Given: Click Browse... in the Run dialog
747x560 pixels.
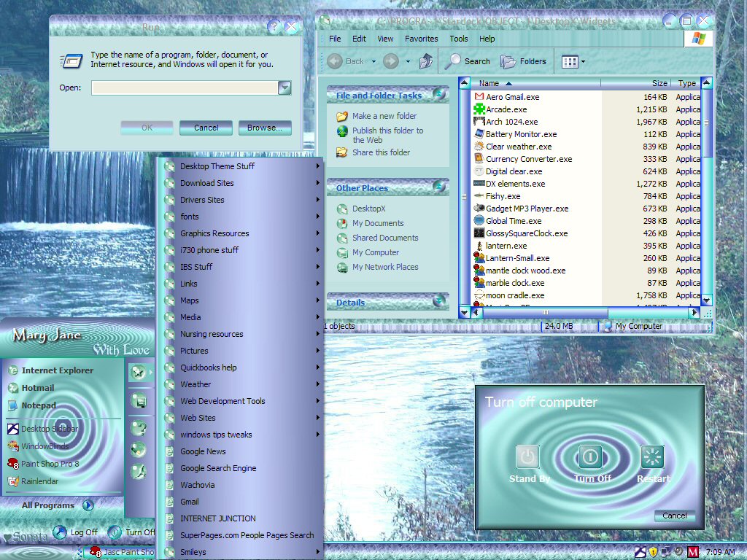Looking at the screenshot, I should pos(265,128).
